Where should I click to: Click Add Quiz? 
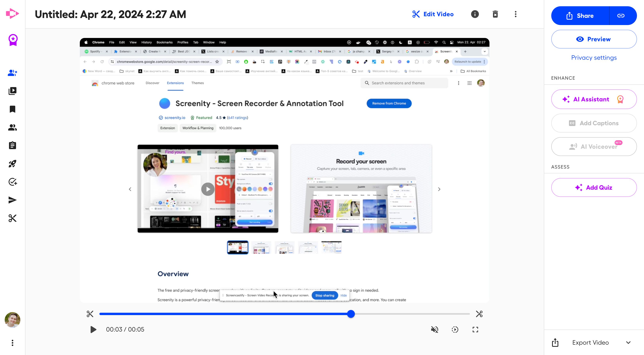(594, 188)
